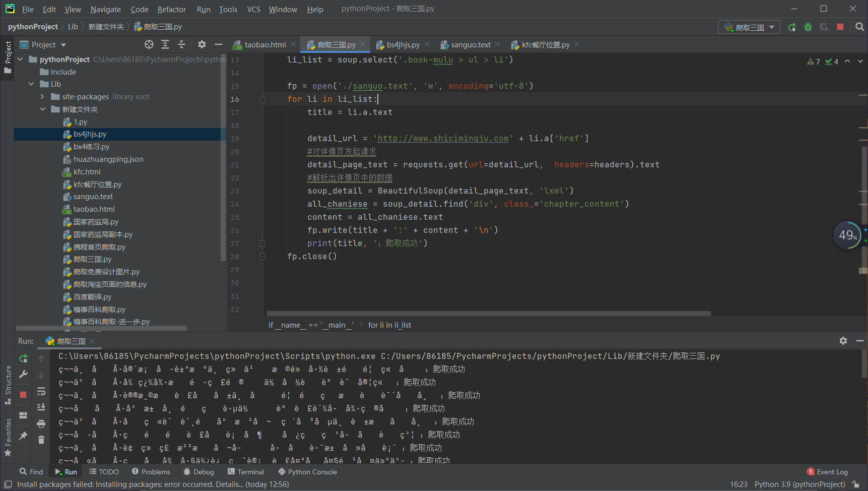The height and width of the screenshot is (491, 868).
Task: Close the 爬取三国 Run tab
Action: (92, 341)
